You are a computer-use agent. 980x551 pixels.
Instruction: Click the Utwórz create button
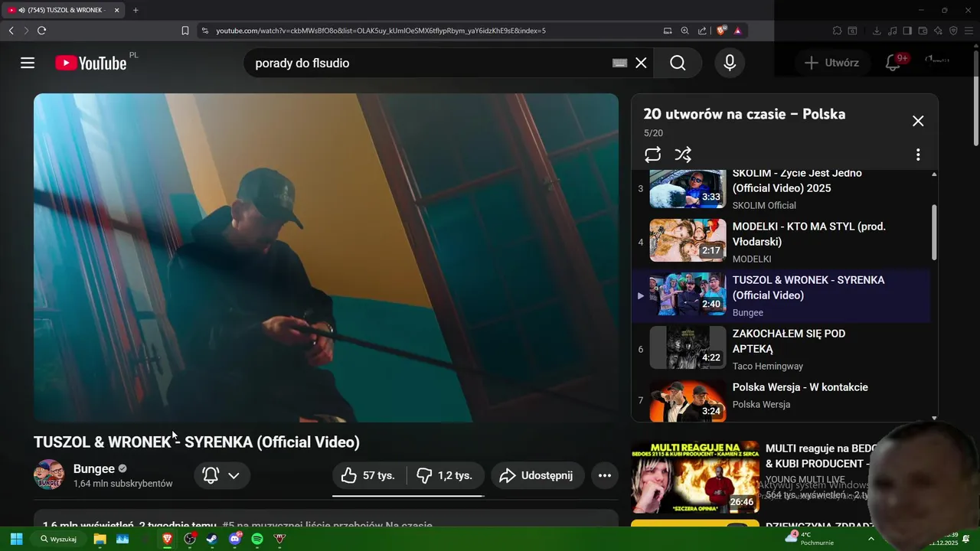point(831,63)
